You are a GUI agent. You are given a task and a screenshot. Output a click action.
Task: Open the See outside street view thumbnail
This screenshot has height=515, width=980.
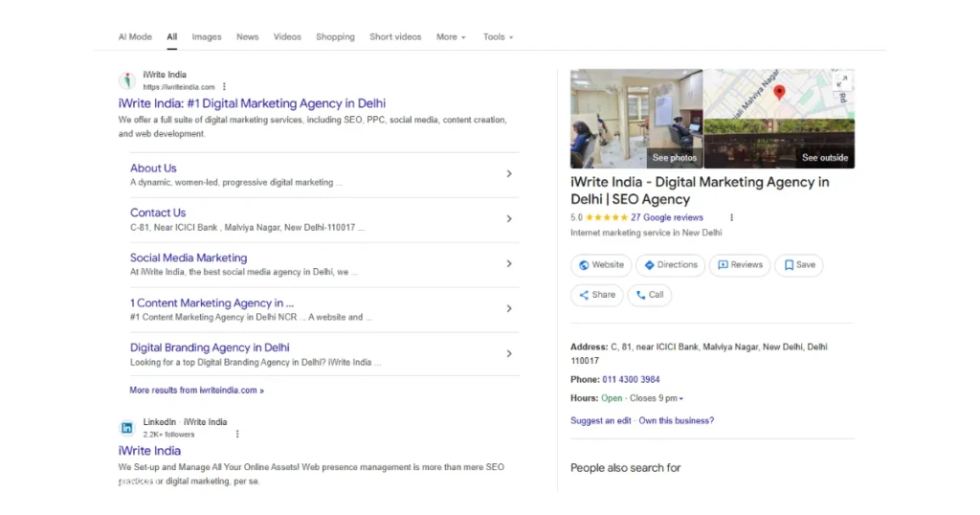tap(779, 144)
